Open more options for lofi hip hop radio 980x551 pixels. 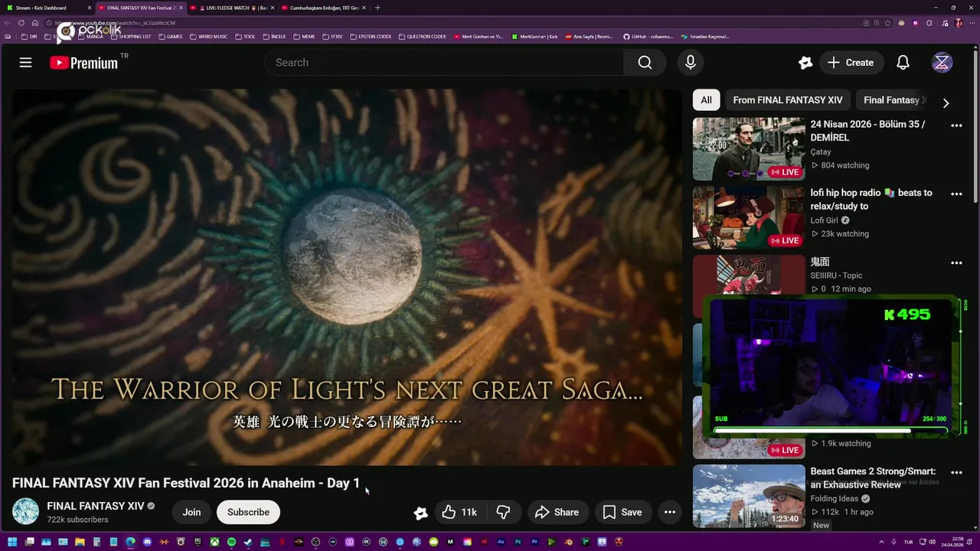[956, 194]
